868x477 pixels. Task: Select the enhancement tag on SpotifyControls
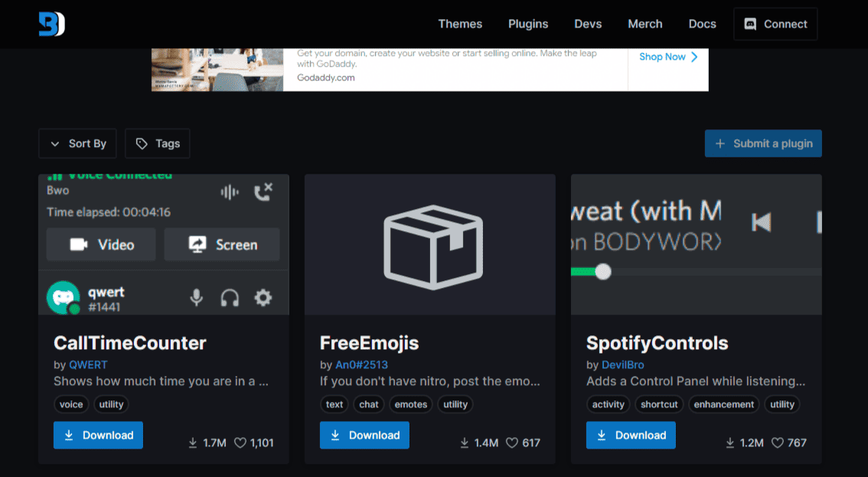click(724, 404)
